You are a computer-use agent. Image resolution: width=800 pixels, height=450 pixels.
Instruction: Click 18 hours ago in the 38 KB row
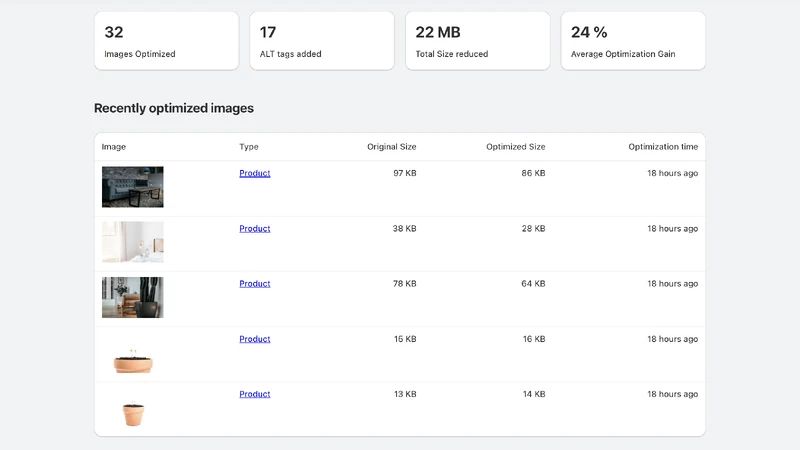(x=672, y=229)
